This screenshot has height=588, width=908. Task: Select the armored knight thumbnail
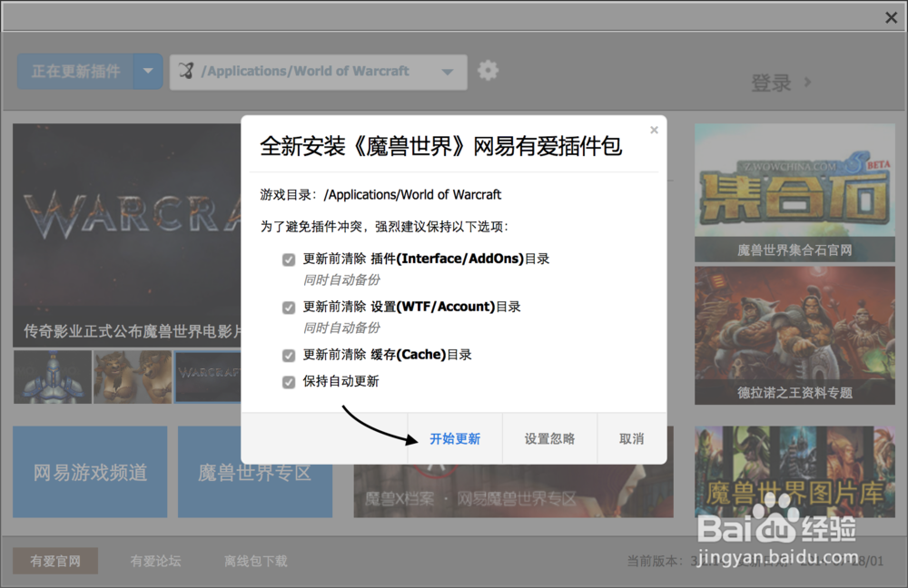click(53, 377)
